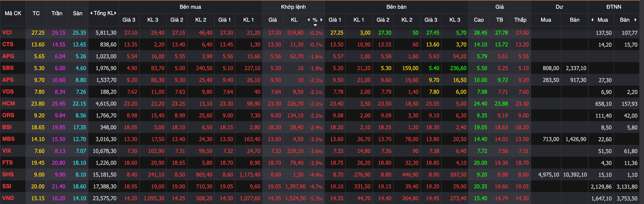Sort by Mã CK column header
644x204 pixels.
pos(13,13)
